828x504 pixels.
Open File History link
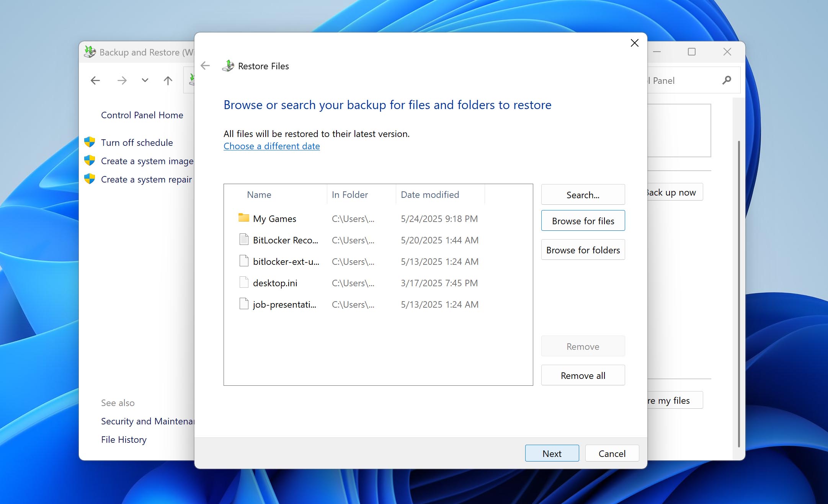pyautogui.click(x=124, y=440)
